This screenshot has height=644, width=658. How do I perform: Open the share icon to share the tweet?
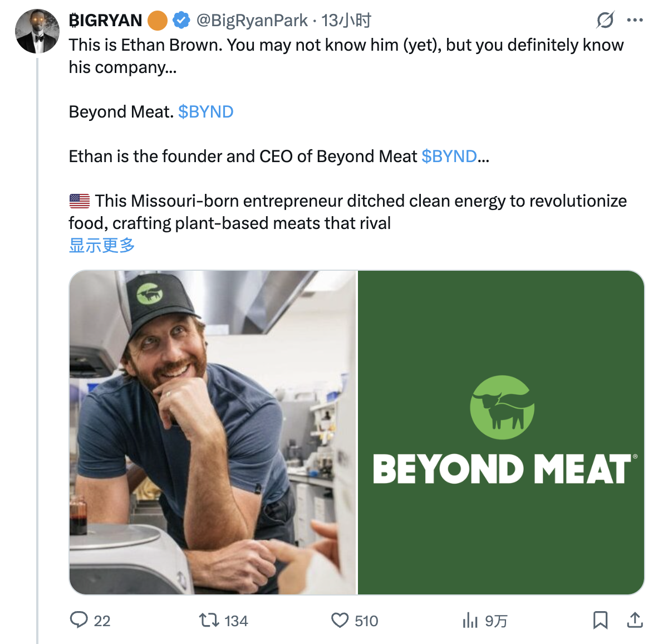click(636, 621)
